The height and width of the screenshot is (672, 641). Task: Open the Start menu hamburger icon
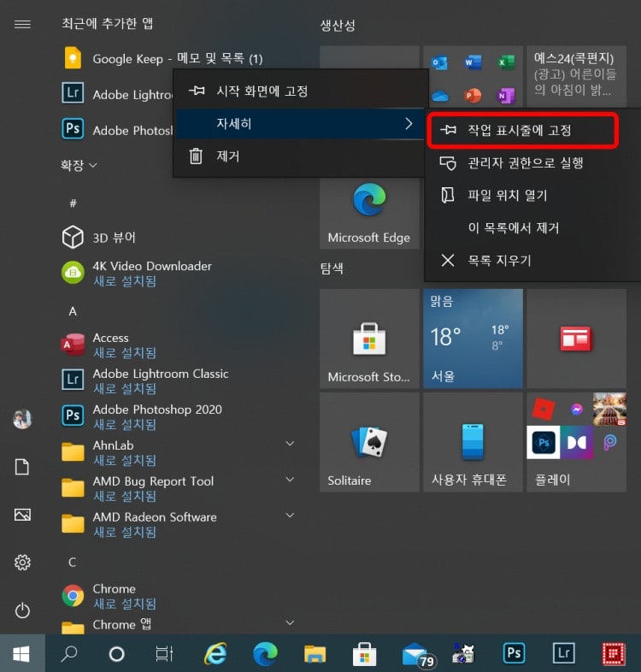22,25
